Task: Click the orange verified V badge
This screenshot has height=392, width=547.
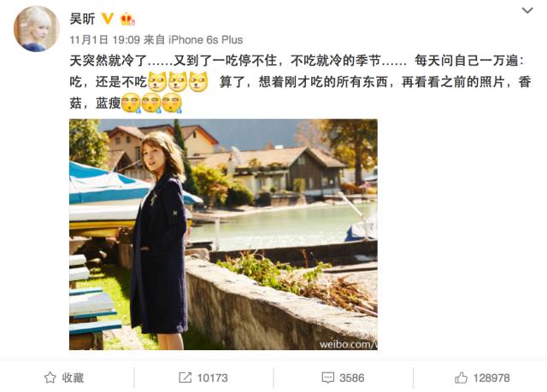Action: pyautogui.click(x=108, y=19)
